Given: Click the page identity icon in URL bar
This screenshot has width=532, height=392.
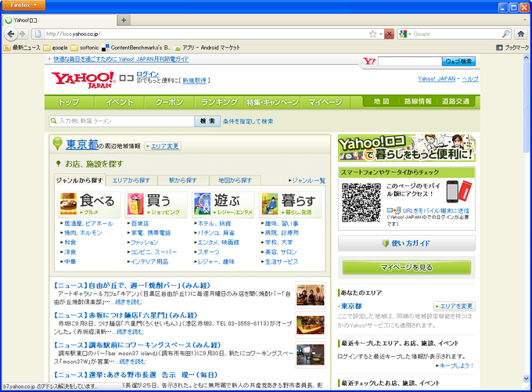Looking at the screenshot, I should click(38, 34).
